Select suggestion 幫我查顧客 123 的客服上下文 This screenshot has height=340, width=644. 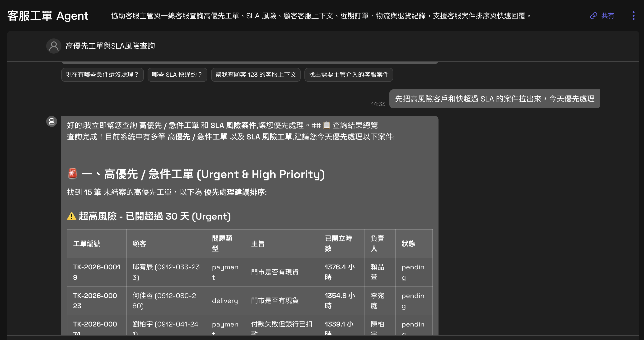pyautogui.click(x=256, y=75)
